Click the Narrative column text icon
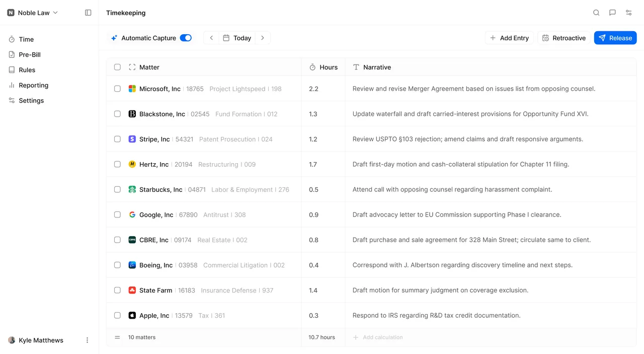Screen dimensions: 644x354 (356, 67)
